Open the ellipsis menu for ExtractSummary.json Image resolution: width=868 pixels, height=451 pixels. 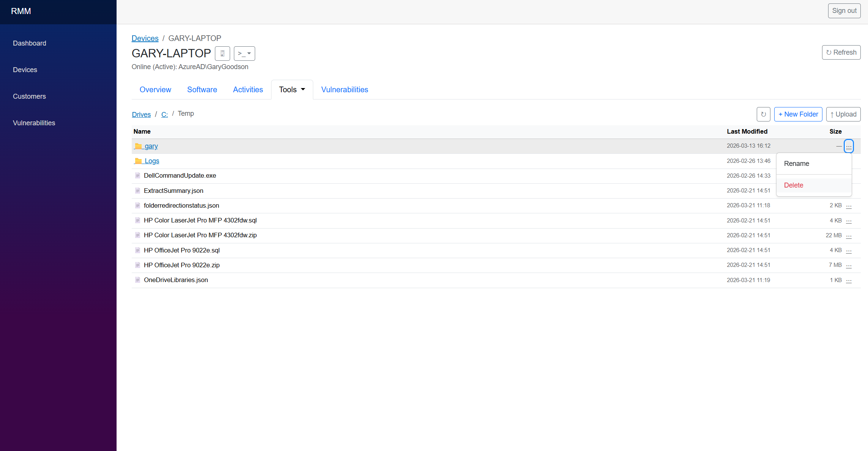(x=849, y=191)
